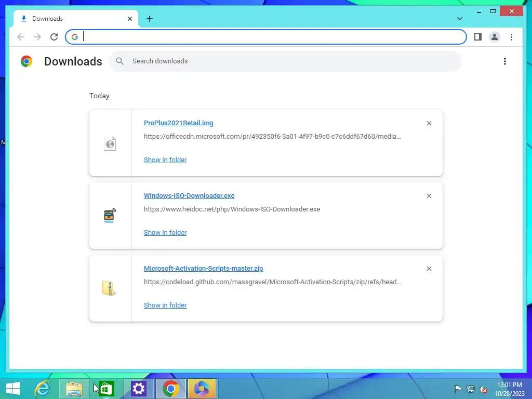
Task: Click the Chrome logo beside Downloads heading
Action: tap(26, 61)
